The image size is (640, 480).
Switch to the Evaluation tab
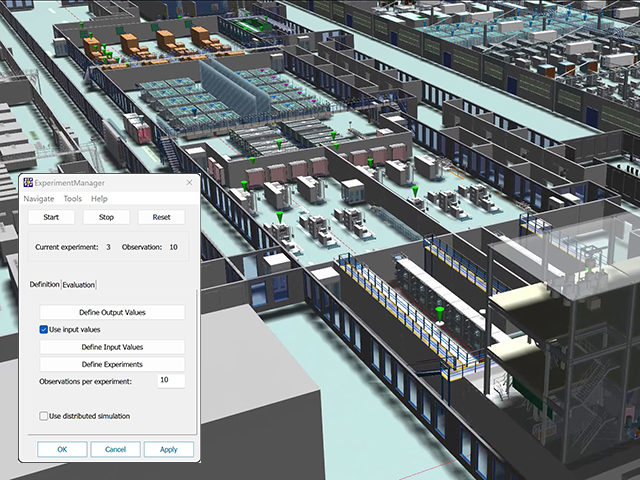click(x=79, y=285)
